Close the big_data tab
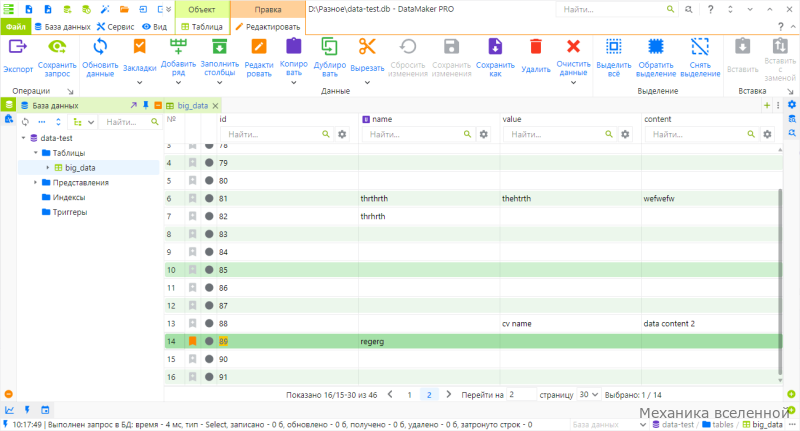The width and height of the screenshot is (800, 431). [215, 106]
